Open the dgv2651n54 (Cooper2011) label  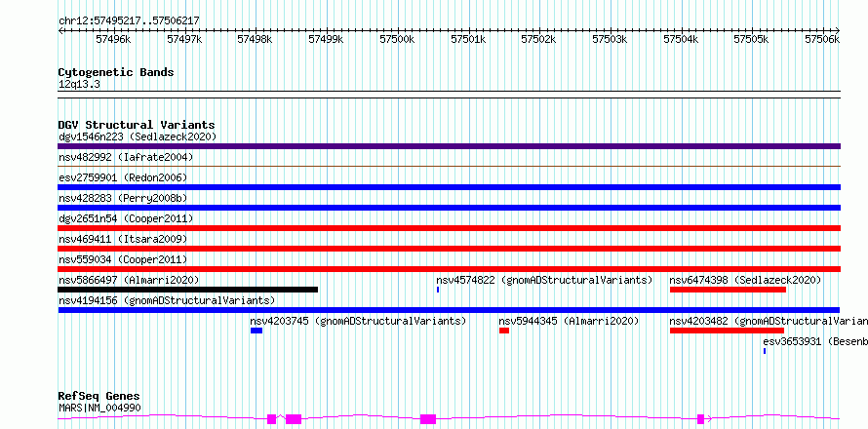[x=126, y=218]
